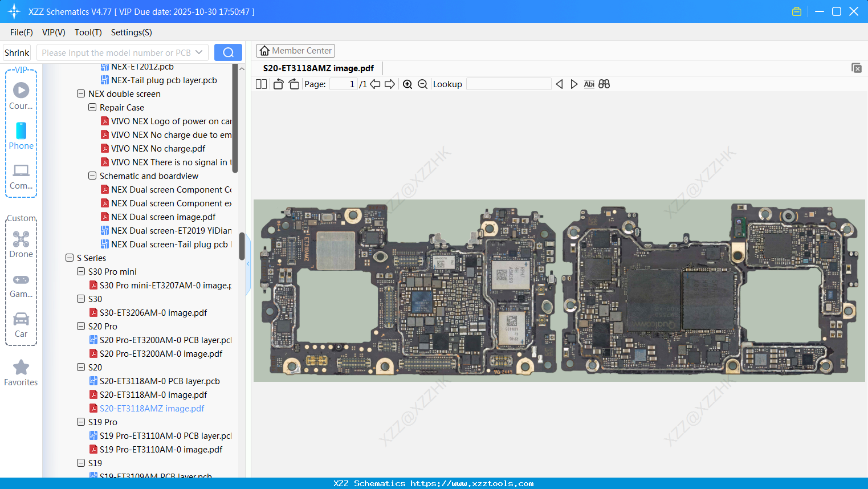Activate the blue search magnifier
Viewport: 868px width, 489px height.
click(228, 52)
